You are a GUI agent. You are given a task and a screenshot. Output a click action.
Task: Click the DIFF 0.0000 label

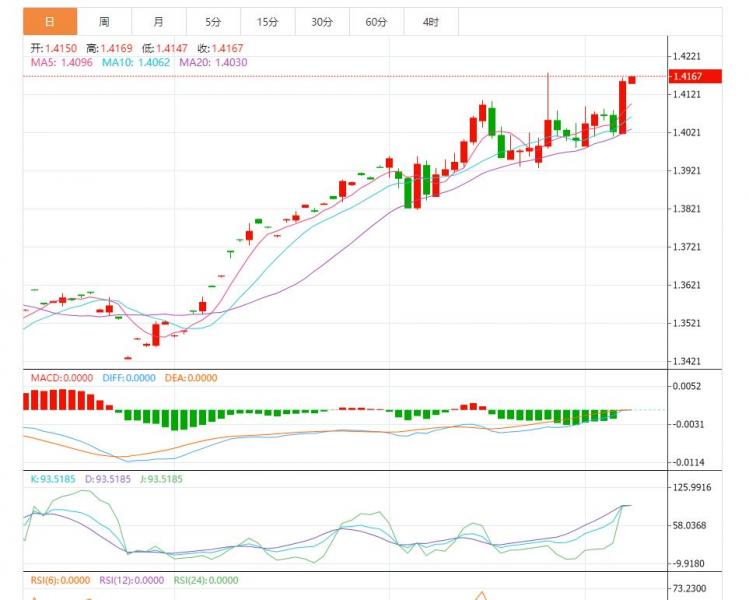[129, 378]
